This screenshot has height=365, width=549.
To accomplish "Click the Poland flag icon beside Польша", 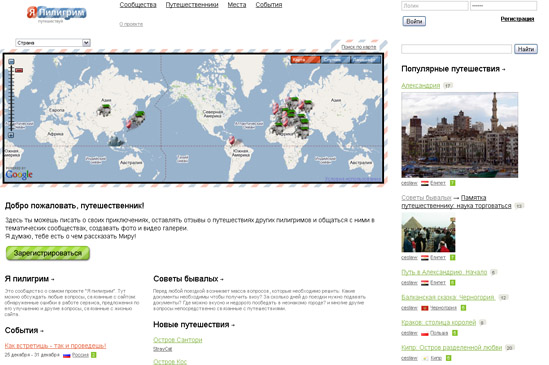I will tap(425, 333).
